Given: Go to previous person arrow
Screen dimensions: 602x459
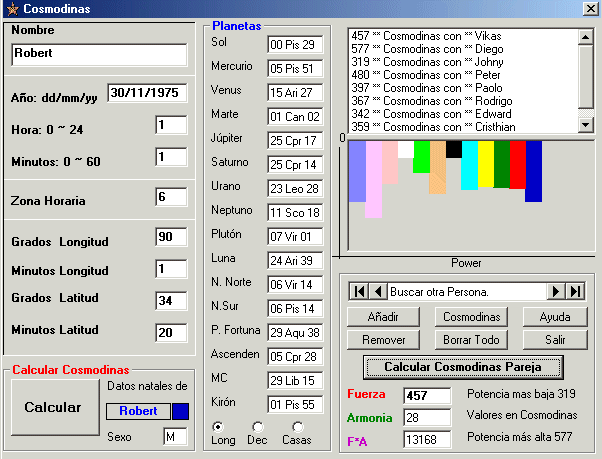Looking at the screenshot, I should click(x=378, y=291).
